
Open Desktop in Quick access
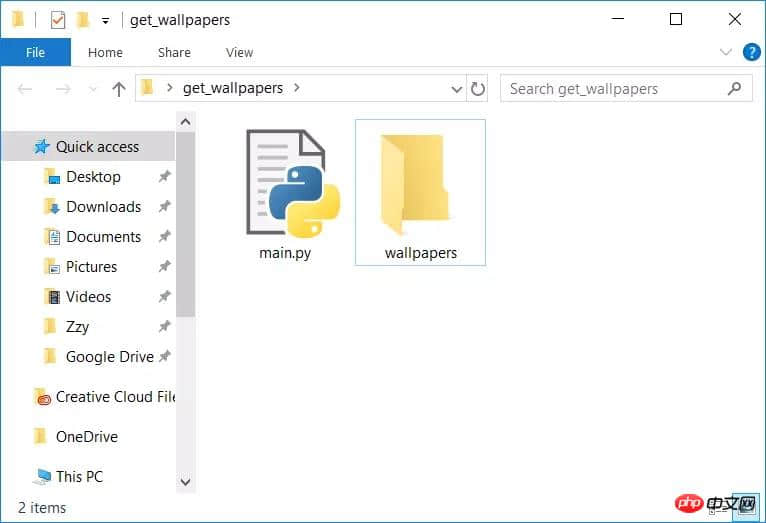click(93, 177)
